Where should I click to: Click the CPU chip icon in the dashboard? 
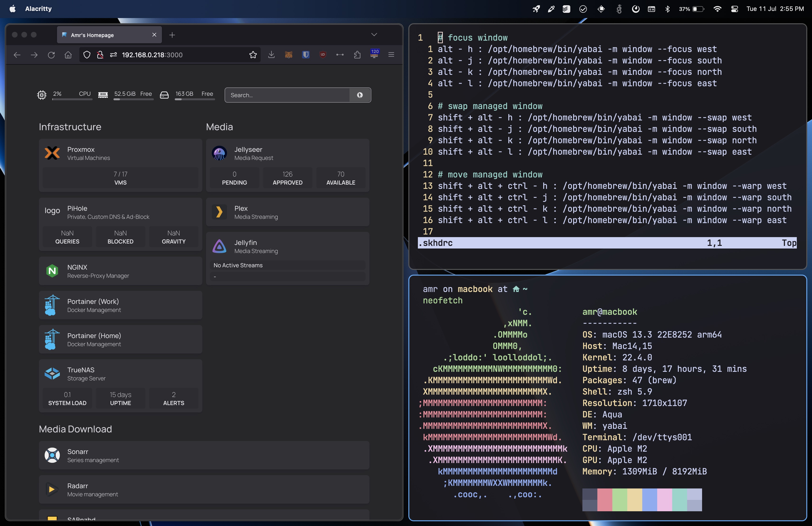click(42, 95)
